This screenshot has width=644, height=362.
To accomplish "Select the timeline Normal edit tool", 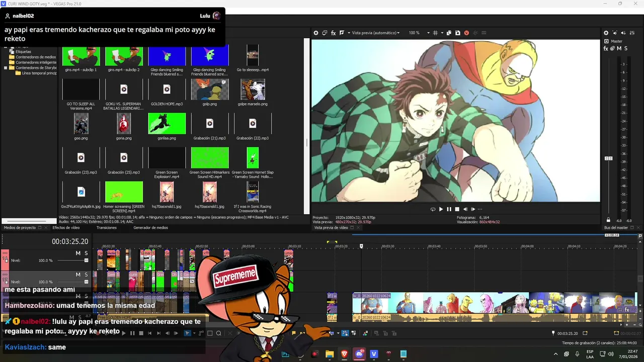I will (187, 333).
